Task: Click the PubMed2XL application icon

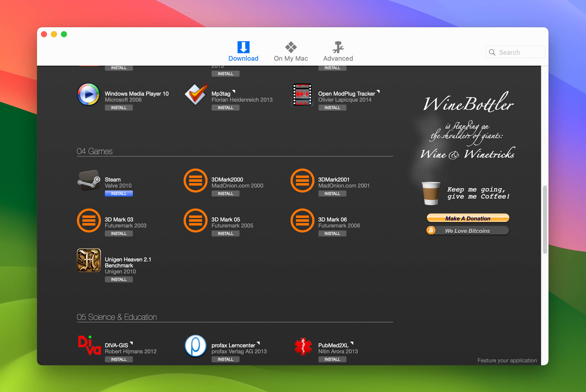Action: point(302,347)
